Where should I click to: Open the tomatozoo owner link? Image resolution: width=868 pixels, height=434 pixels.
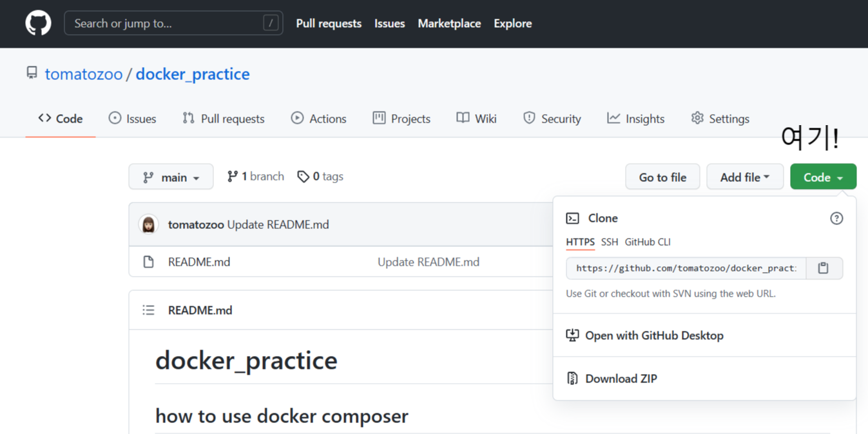(x=84, y=74)
